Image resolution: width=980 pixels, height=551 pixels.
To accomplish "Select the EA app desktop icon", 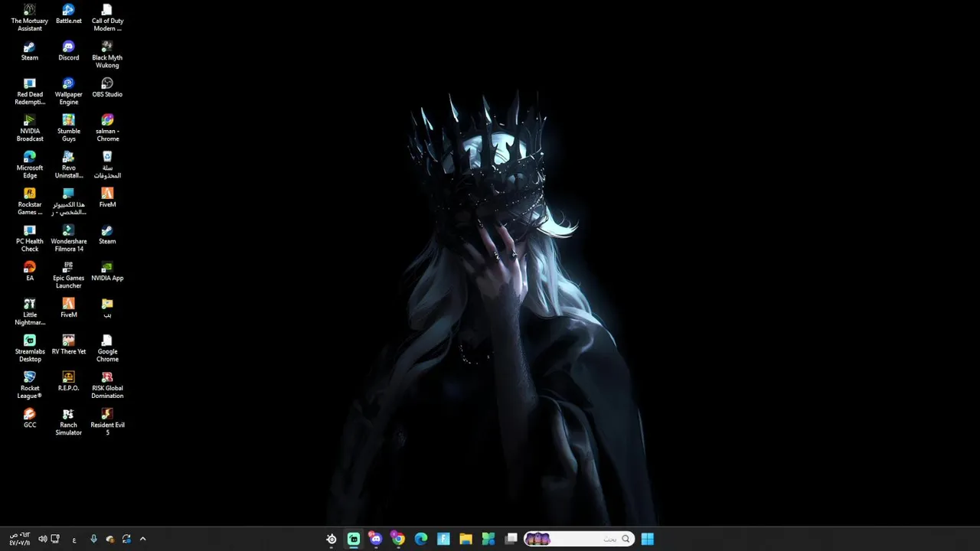I will point(30,272).
